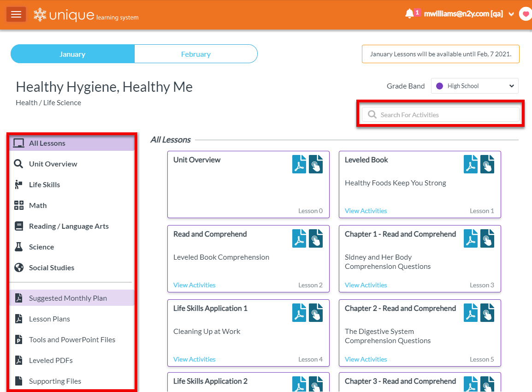Launch the Lesson 2 Read and Comprehend interactive activity
Viewport: 532px width, 392px height.
pos(315,238)
